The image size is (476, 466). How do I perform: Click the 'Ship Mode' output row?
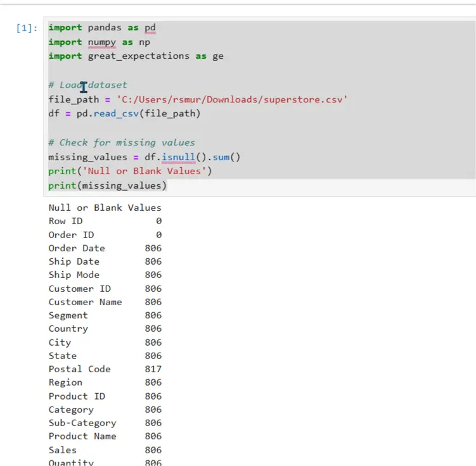[105, 275]
